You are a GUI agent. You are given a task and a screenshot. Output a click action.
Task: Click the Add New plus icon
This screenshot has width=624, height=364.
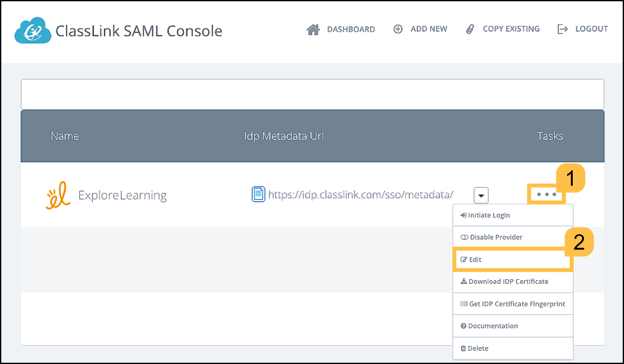(x=398, y=29)
